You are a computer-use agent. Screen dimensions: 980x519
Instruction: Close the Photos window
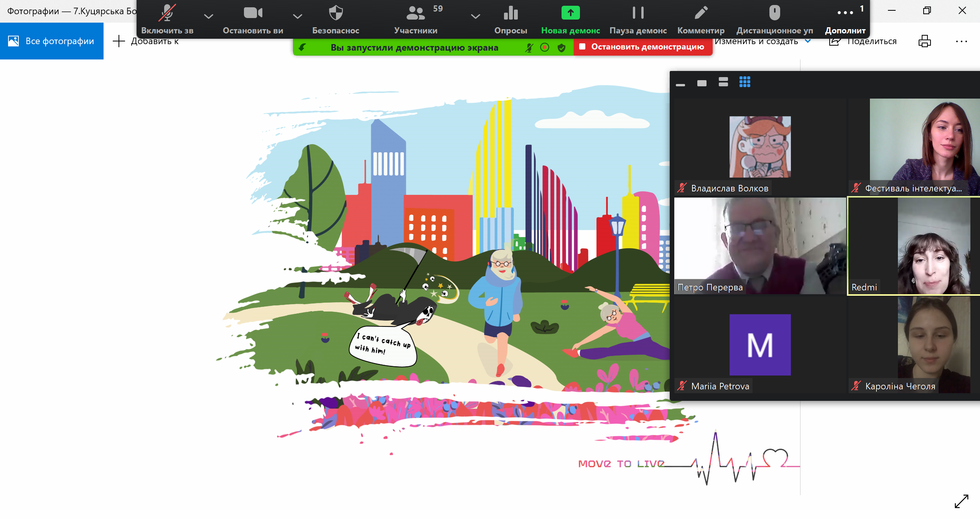coord(962,11)
